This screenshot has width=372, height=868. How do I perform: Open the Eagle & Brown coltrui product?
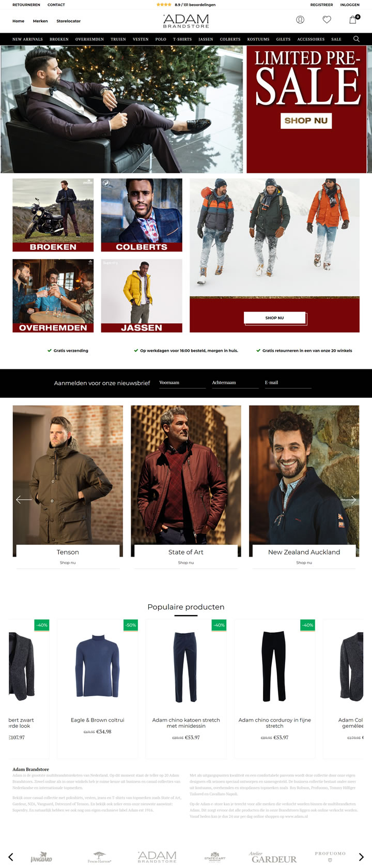[98, 688]
